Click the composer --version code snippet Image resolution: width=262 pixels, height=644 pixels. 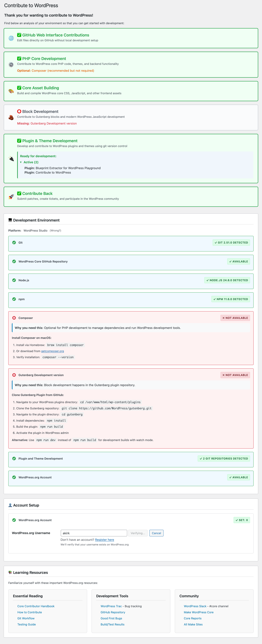(58, 357)
